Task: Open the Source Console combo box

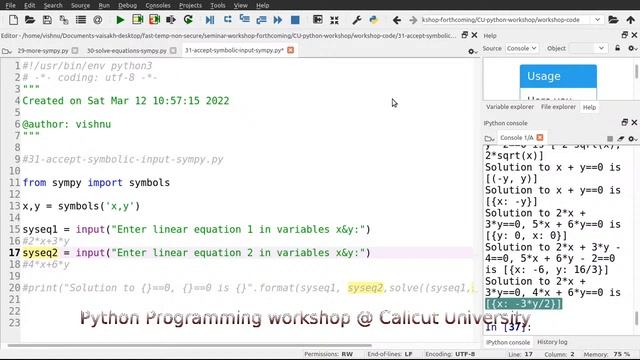Action: point(521,48)
